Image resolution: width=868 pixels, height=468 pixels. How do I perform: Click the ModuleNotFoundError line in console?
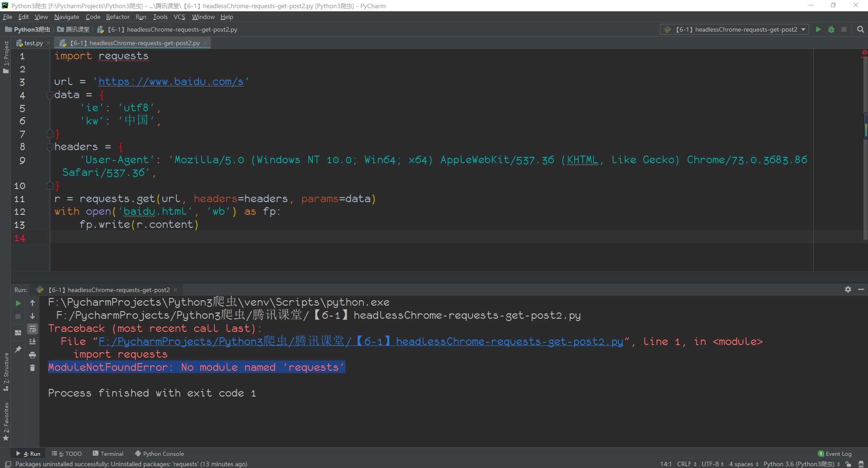click(x=197, y=367)
